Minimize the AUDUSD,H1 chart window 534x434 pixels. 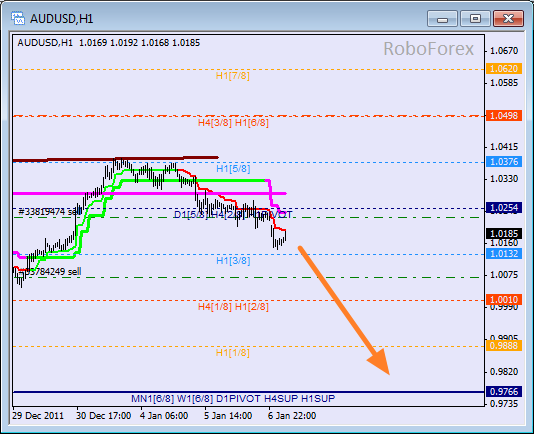442,18
